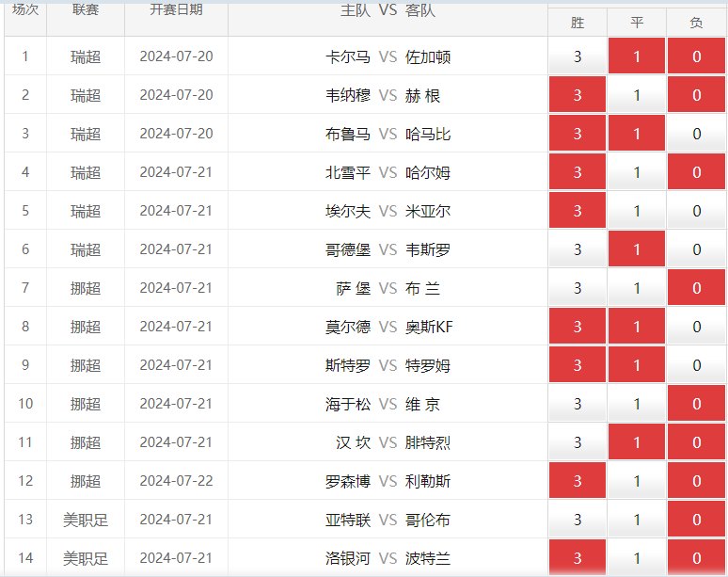Select match text 莫尔德 VS 奥斯KF
Viewport: 728px width, 577px height.
[x=389, y=327]
